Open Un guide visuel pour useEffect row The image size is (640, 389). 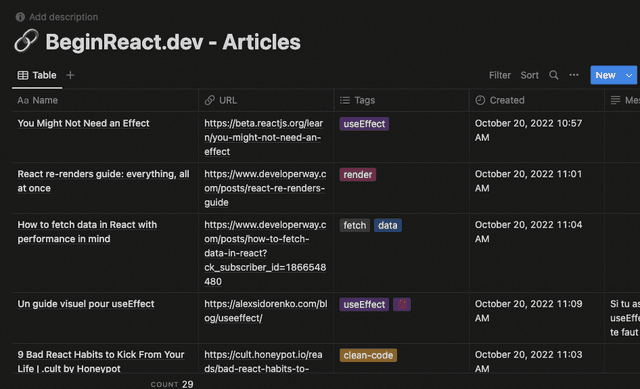[x=86, y=304]
